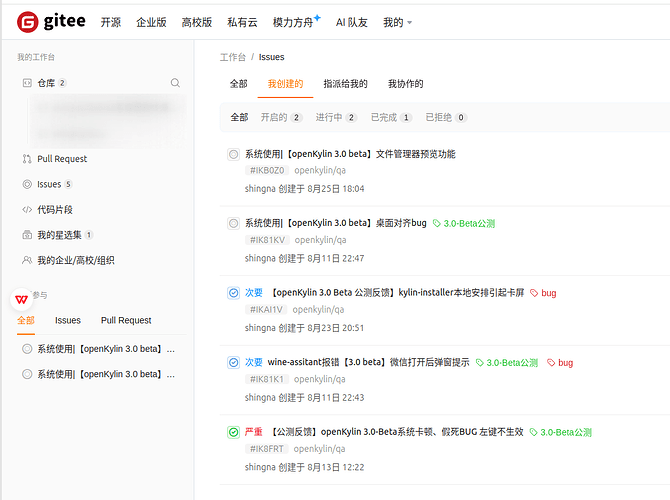The image size is (670, 500).
Task: Click the Pull Request branch icon in sidebar
Action: coord(27,159)
